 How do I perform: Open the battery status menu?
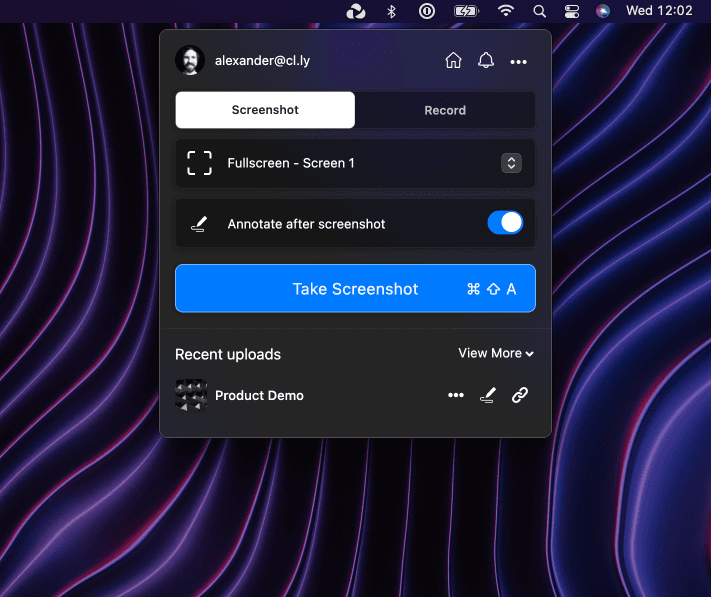point(467,11)
